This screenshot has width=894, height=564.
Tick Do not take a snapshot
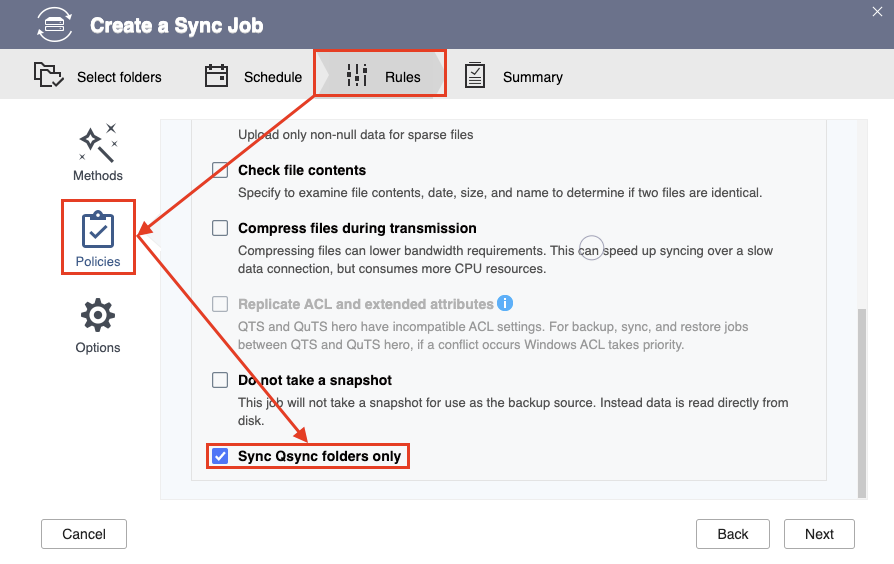[220, 380]
